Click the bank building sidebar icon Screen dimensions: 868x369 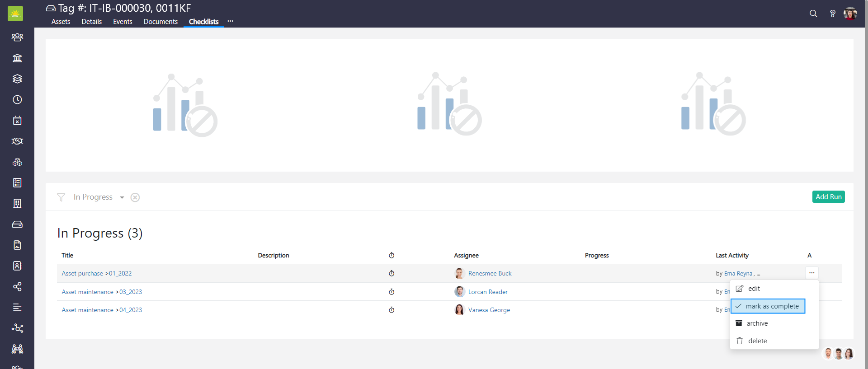(17, 58)
